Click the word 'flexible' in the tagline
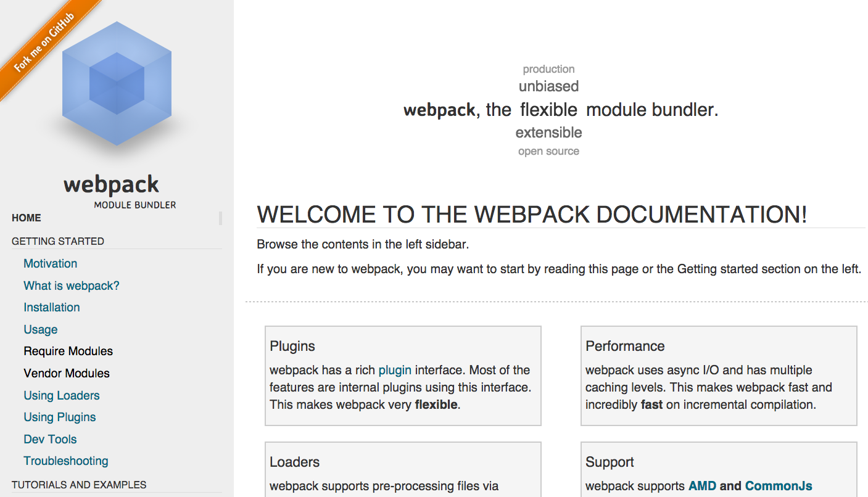Image resolution: width=868 pixels, height=497 pixels. 548,110
